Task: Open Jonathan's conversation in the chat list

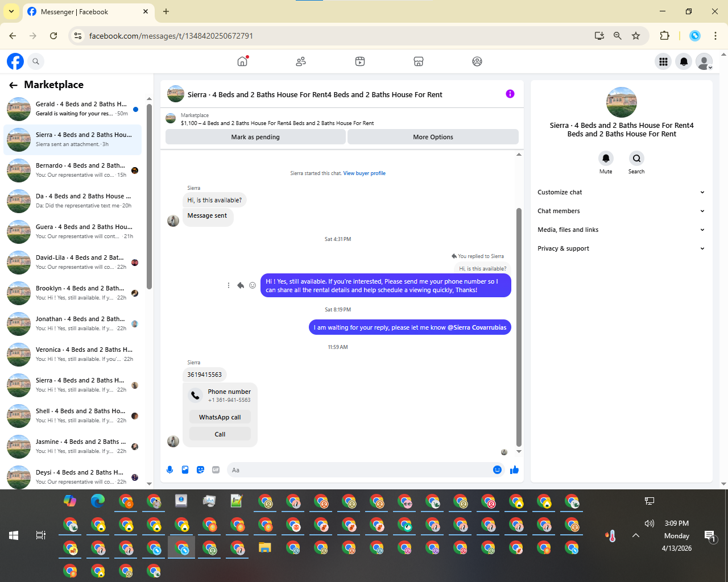Action: tap(73, 324)
